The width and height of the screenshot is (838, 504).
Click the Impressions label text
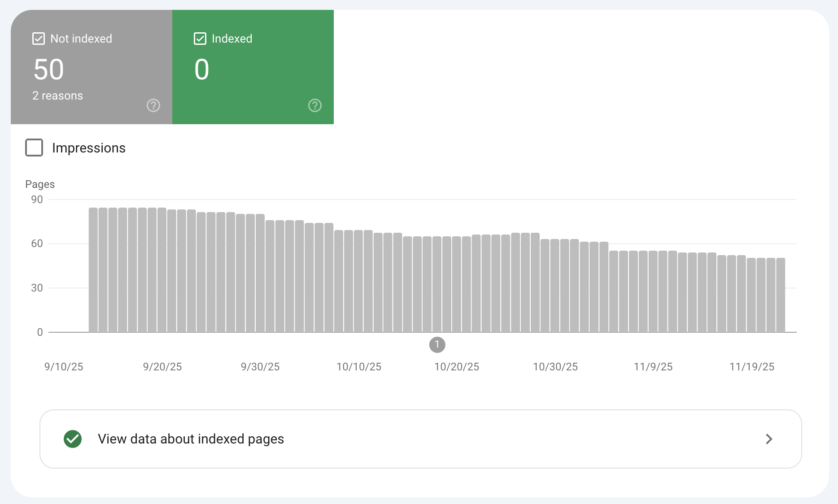coord(89,148)
